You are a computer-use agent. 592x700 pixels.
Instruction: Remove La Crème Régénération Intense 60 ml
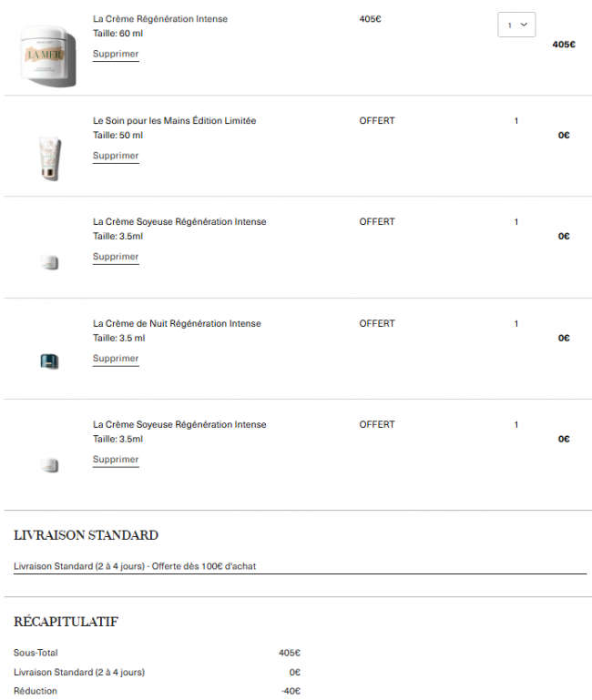tap(116, 54)
